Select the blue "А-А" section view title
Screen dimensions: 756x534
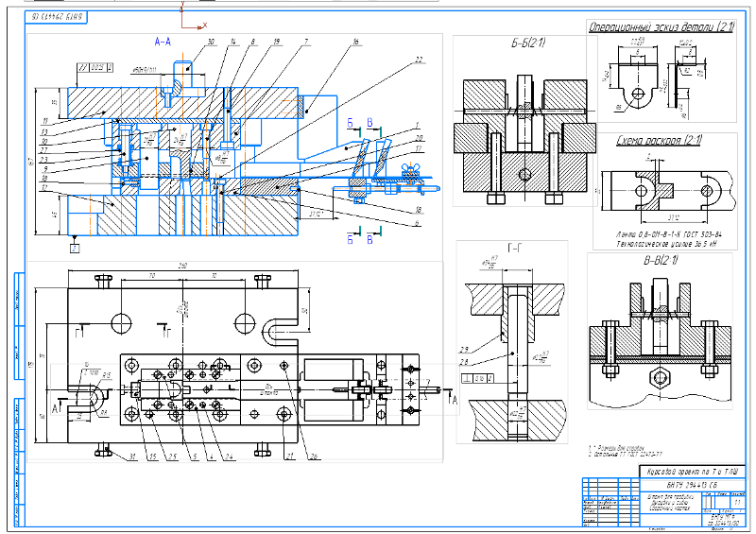163,42
